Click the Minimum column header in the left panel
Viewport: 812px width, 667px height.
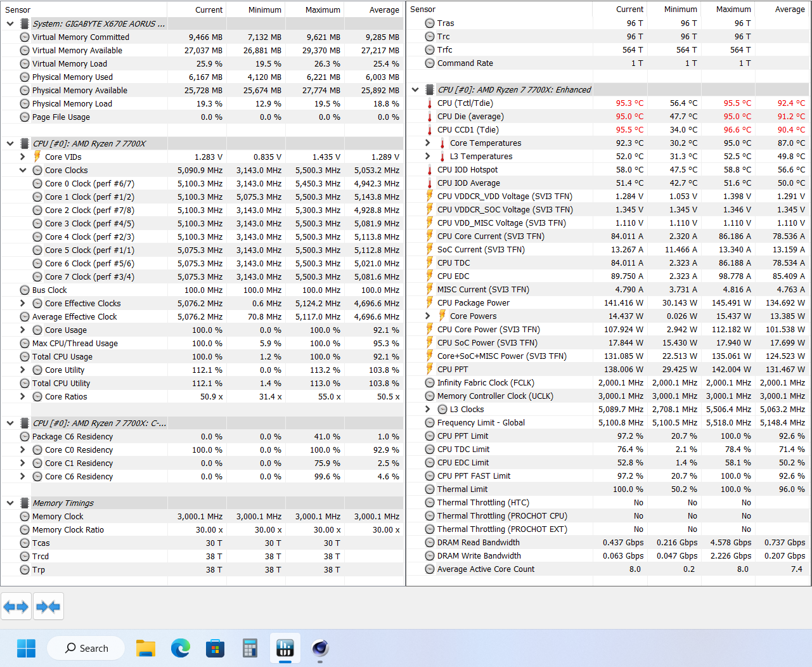pyautogui.click(x=255, y=10)
